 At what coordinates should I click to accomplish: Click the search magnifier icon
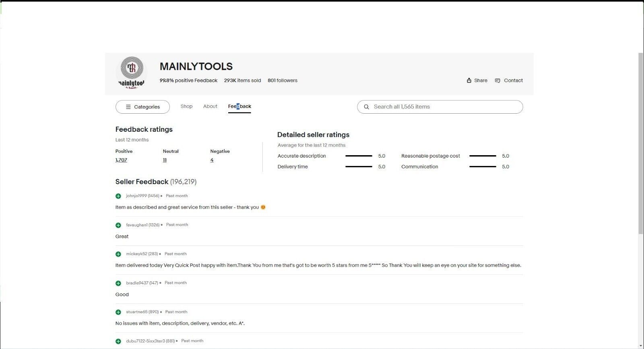(366, 107)
